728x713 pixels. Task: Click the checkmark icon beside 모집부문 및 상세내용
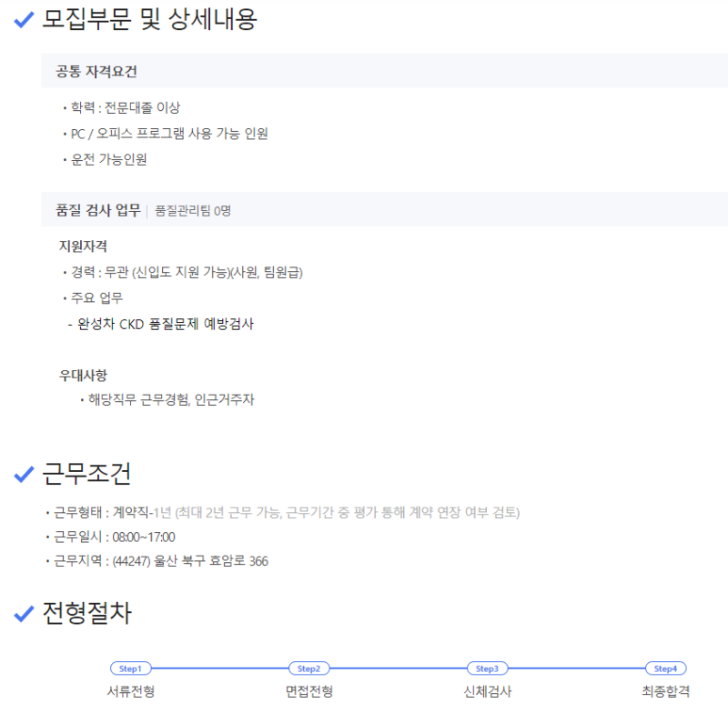point(25,21)
